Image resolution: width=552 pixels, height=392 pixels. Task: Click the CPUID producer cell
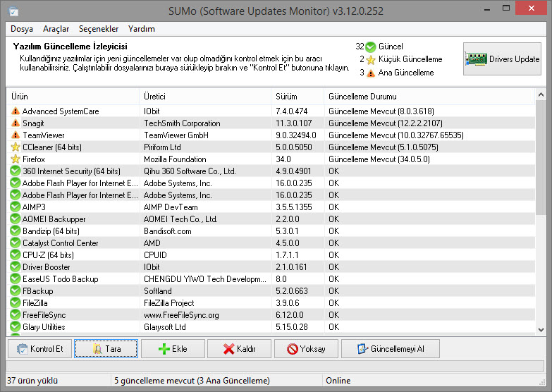click(155, 255)
